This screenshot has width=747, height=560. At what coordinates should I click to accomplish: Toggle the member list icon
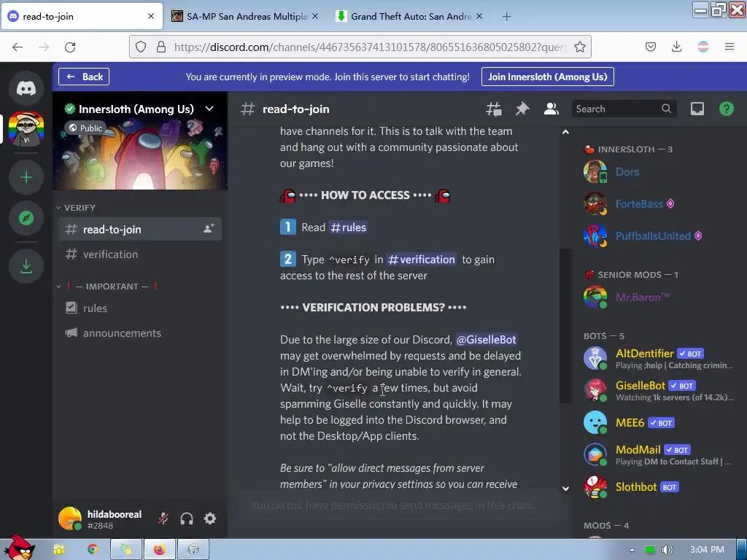coord(551,109)
